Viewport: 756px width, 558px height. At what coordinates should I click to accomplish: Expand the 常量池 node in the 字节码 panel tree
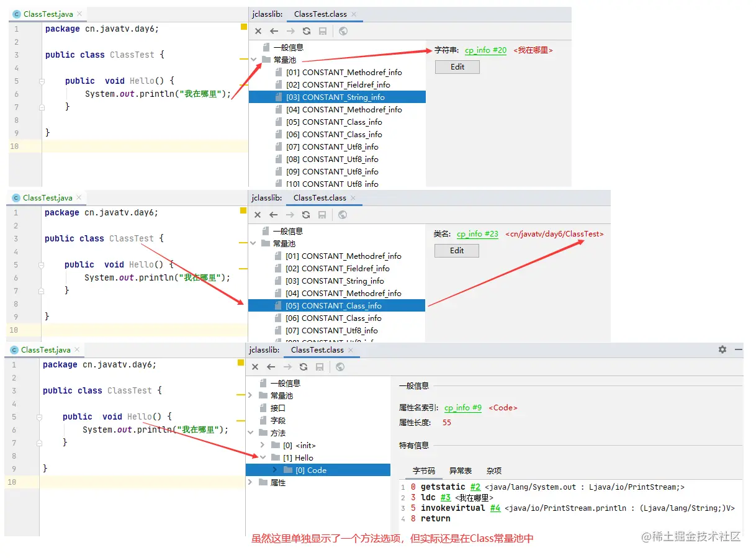[x=251, y=395]
